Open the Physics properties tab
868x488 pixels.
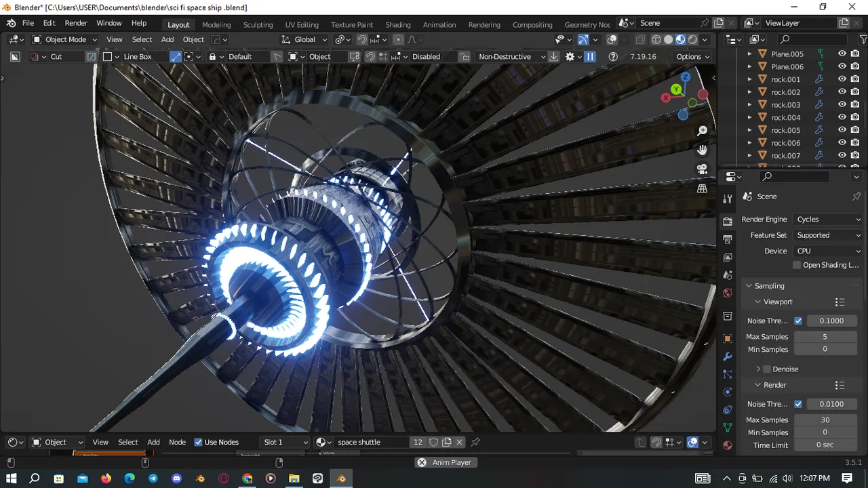click(x=728, y=392)
